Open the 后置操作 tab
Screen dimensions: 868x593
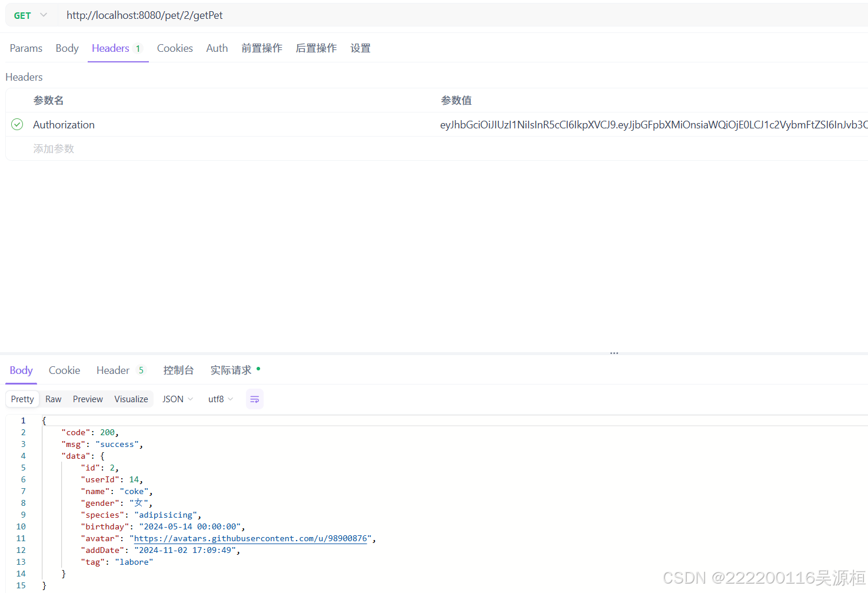click(316, 48)
